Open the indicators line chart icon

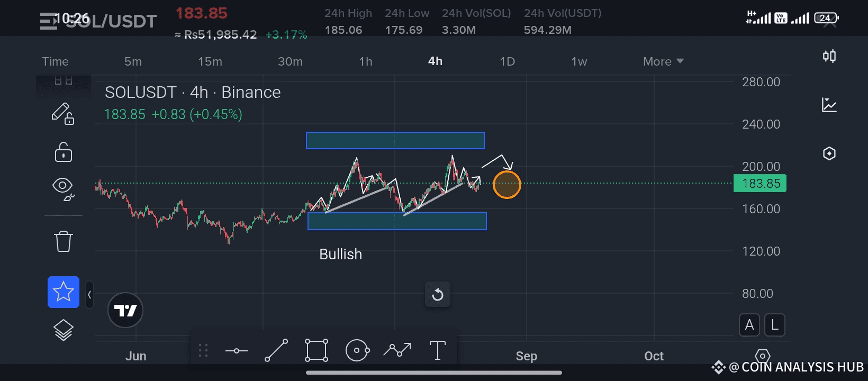pyautogui.click(x=829, y=105)
